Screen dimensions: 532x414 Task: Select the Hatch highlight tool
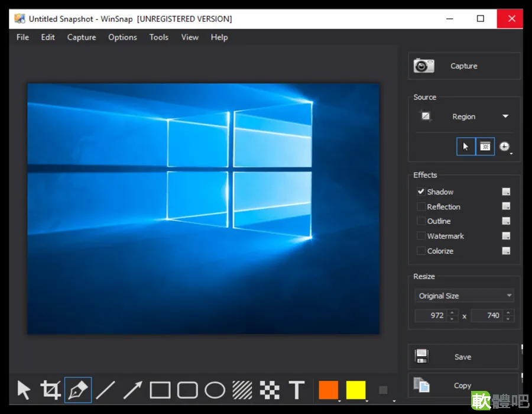pyautogui.click(x=242, y=390)
